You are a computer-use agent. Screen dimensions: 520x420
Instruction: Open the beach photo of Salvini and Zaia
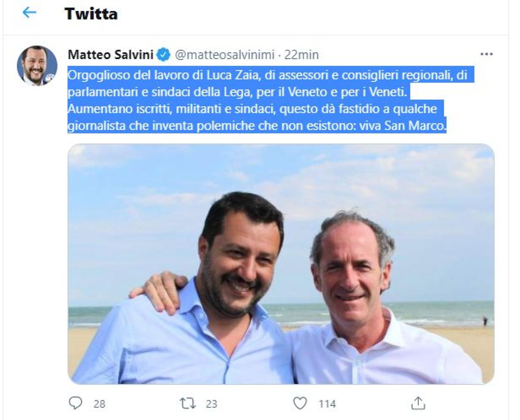260,266
